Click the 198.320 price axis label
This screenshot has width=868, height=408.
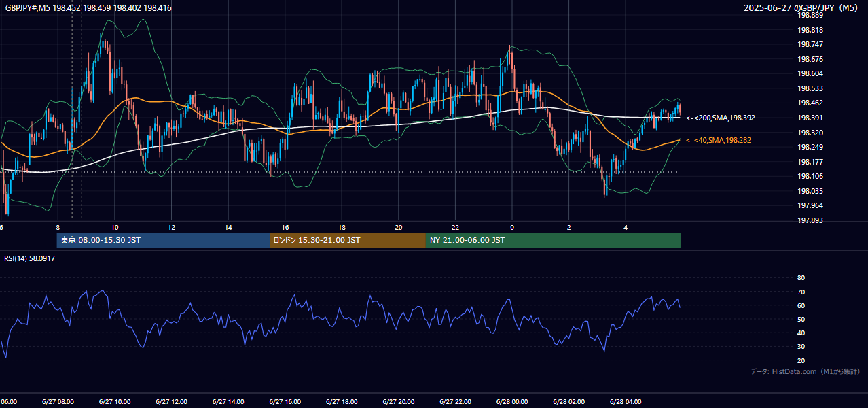811,133
